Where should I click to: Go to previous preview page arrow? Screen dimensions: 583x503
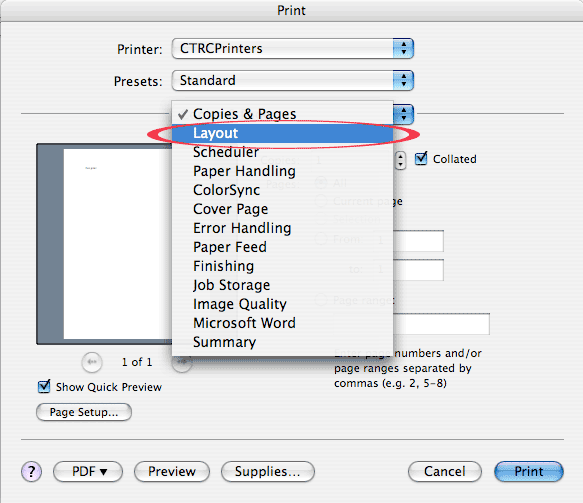coord(92,362)
